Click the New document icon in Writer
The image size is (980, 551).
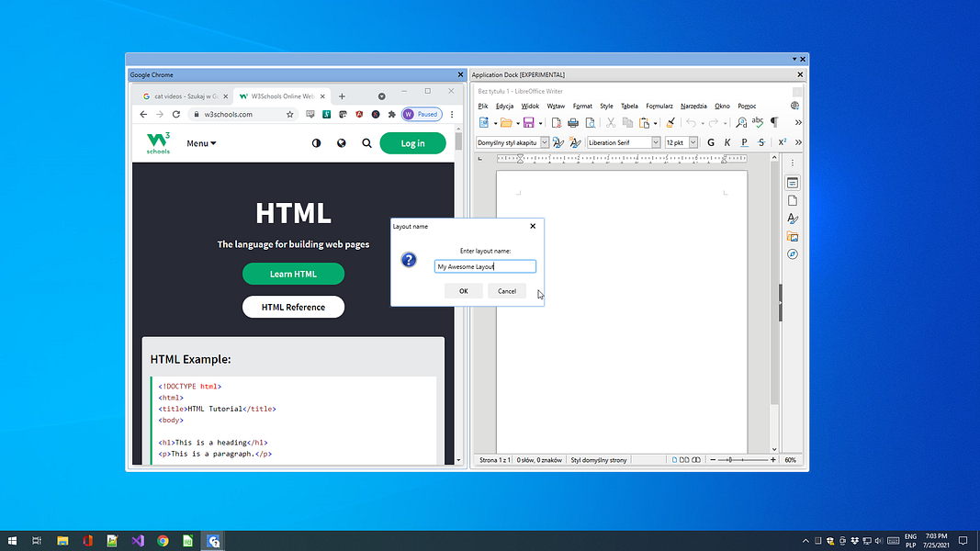[484, 122]
